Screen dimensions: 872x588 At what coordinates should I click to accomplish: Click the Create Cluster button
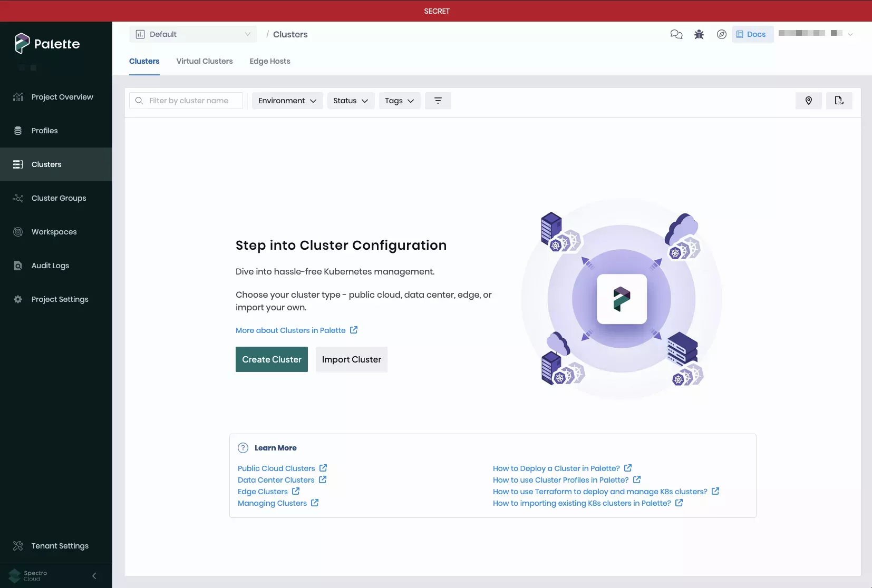coord(272,359)
